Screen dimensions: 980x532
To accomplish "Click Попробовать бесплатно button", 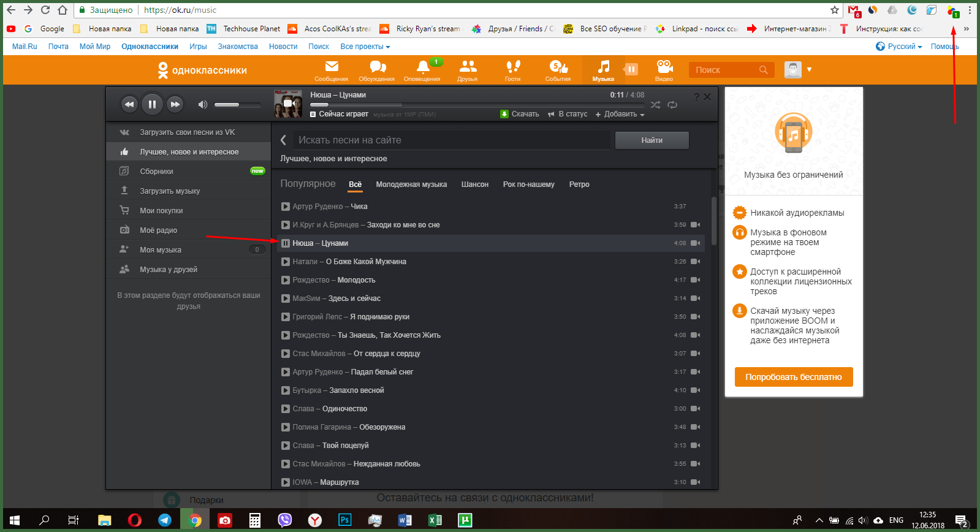I will click(794, 377).
